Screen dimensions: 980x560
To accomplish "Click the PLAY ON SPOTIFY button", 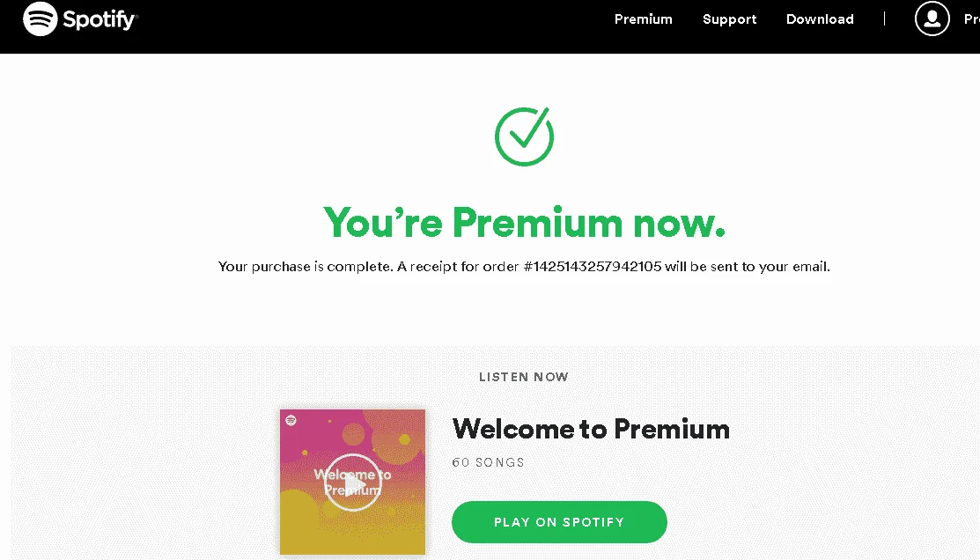I will [559, 522].
